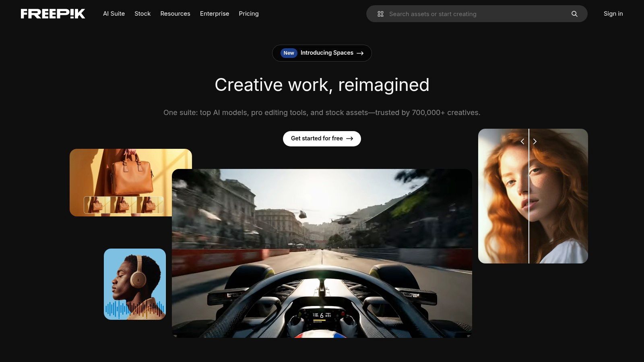The width and height of the screenshot is (644, 362).
Task: Click the Freepik logo
Action: click(53, 14)
